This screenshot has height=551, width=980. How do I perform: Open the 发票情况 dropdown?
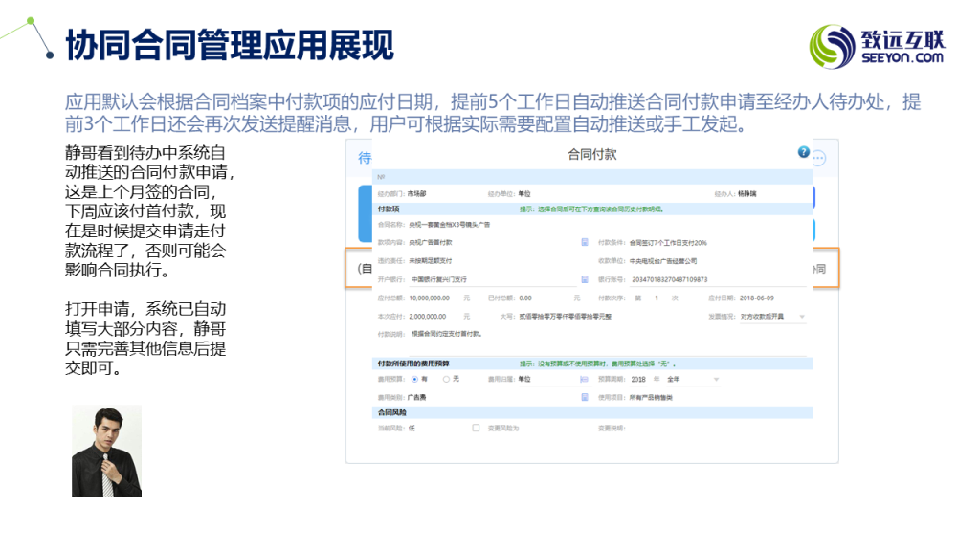click(x=802, y=316)
